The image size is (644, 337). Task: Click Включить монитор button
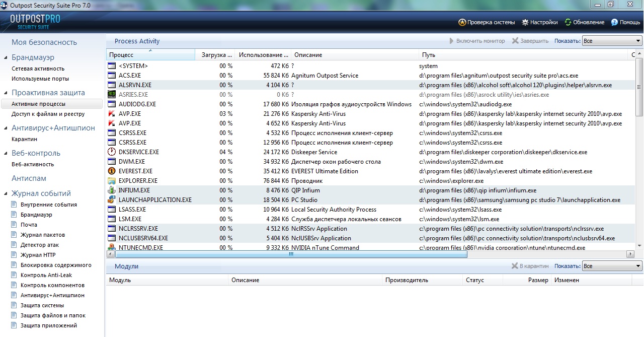click(x=476, y=41)
